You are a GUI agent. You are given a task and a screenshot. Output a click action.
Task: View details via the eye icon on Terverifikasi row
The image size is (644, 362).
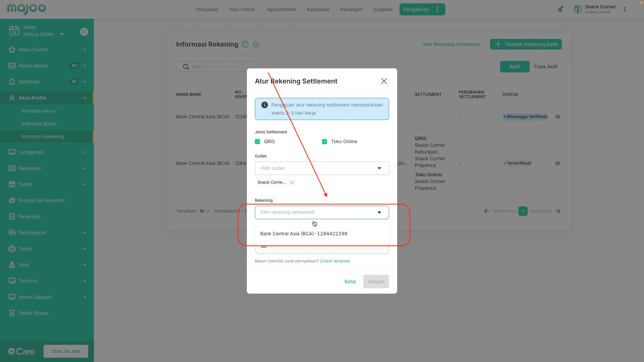558,164
